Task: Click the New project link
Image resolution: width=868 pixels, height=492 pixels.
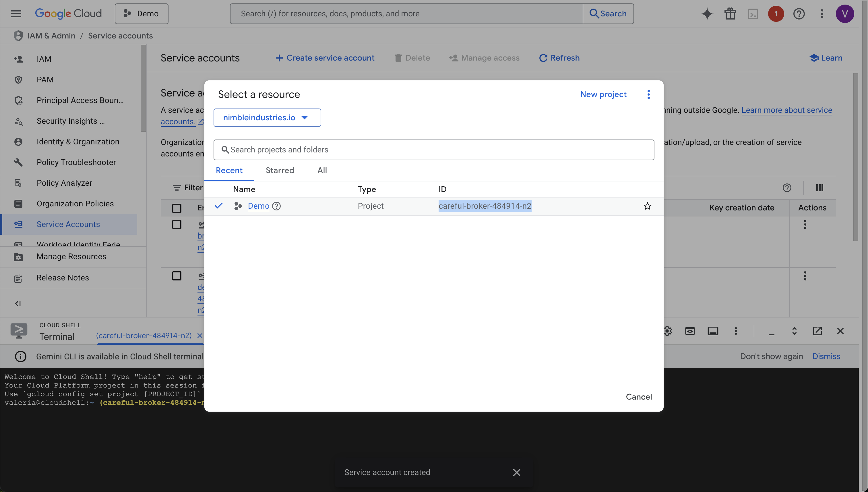Action: [603, 94]
